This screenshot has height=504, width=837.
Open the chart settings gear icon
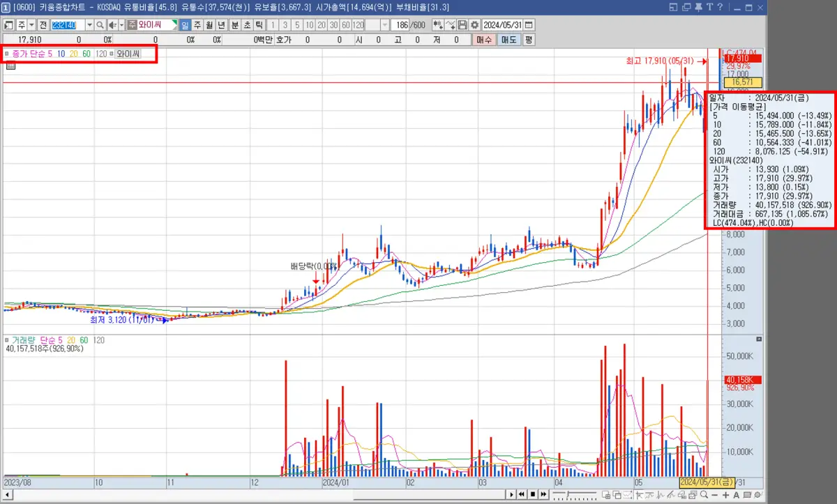(475, 24)
